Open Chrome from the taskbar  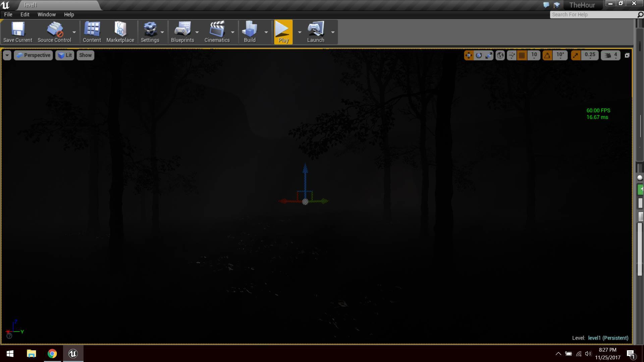pyautogui.click(x=52, y=354)
